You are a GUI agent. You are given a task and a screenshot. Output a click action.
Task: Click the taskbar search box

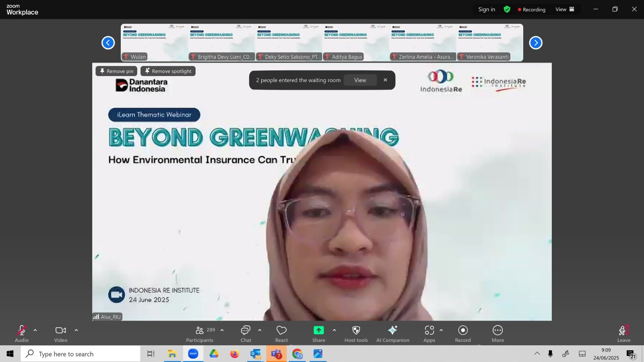80,354
